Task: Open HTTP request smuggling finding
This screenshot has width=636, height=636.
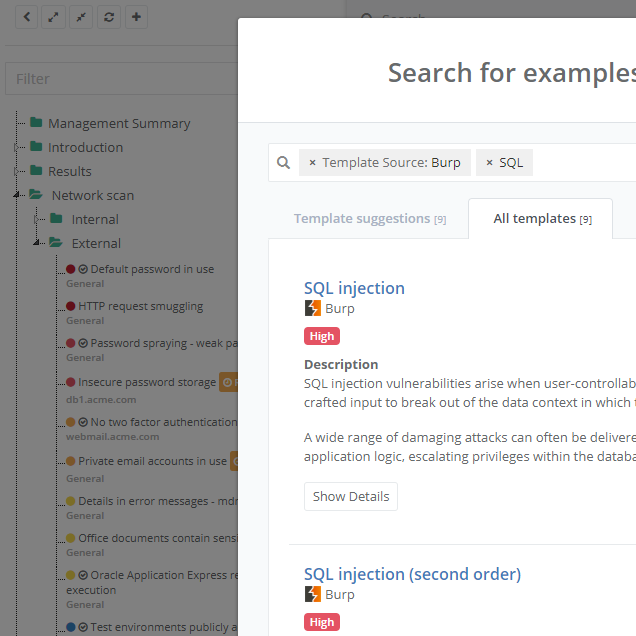Action: [x=141, y=306]
